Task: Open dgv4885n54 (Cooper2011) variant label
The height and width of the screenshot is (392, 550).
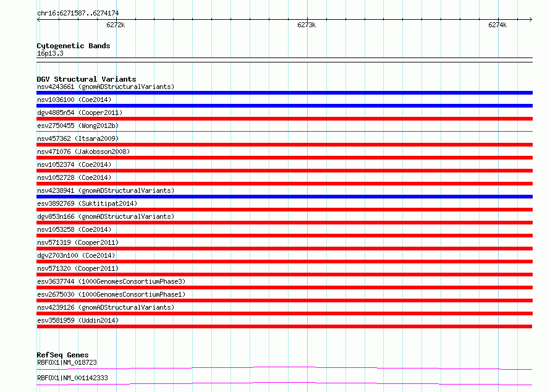Action: click(x=80, y=113)
